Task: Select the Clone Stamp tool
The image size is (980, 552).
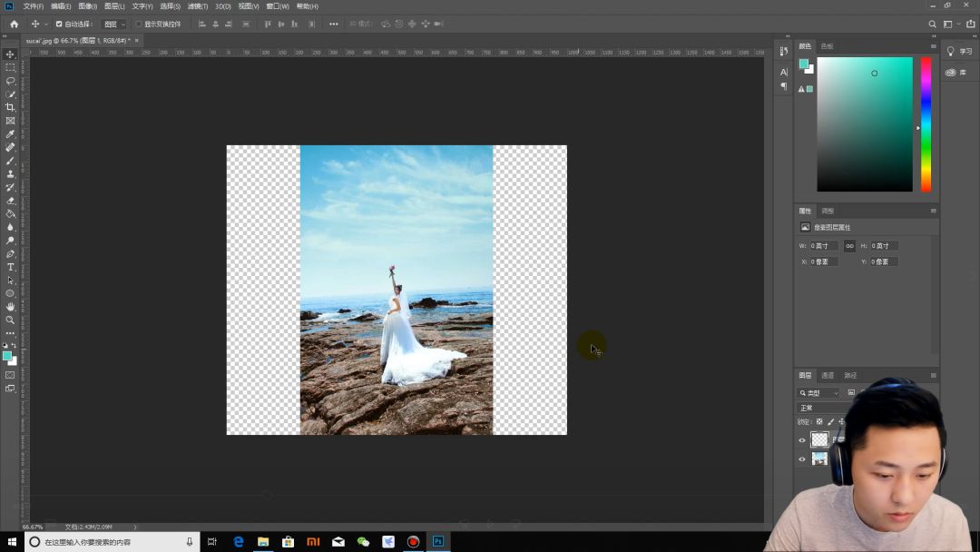Action: (10, 173)
